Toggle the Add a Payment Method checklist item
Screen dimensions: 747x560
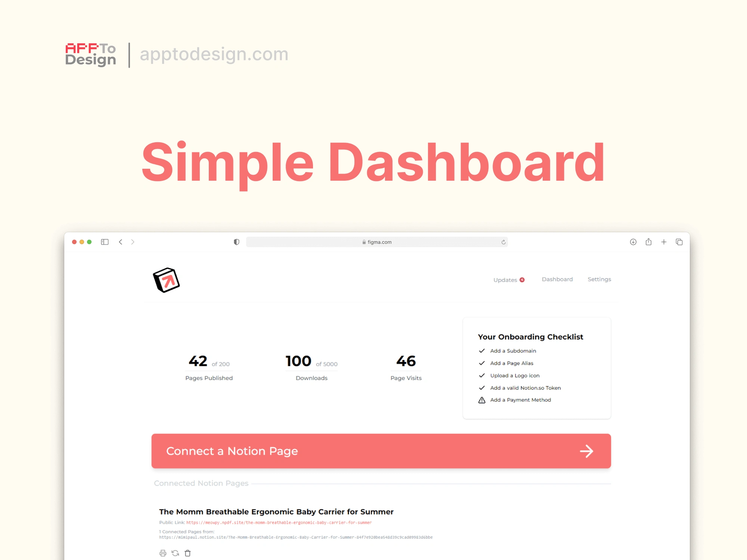(x=482, y=400)
